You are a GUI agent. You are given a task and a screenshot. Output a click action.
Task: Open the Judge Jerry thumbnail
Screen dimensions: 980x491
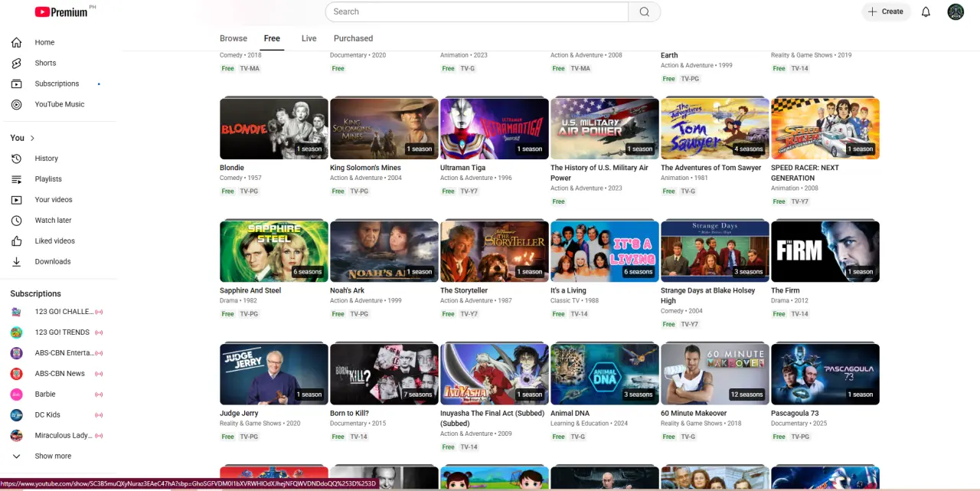click(274, 374)
